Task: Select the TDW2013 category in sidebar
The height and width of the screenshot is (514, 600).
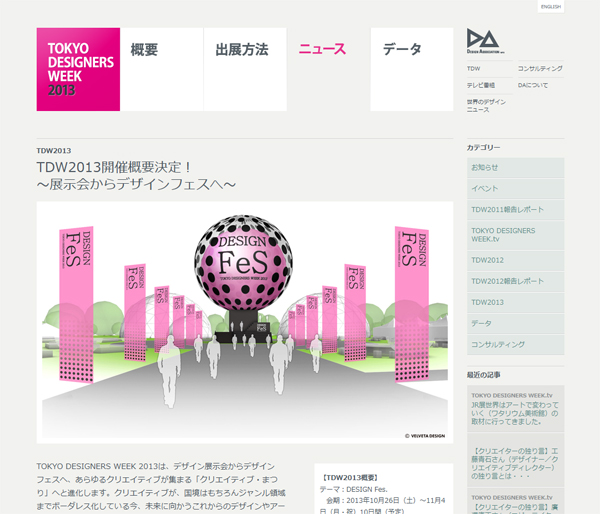Action: point(515,303)
